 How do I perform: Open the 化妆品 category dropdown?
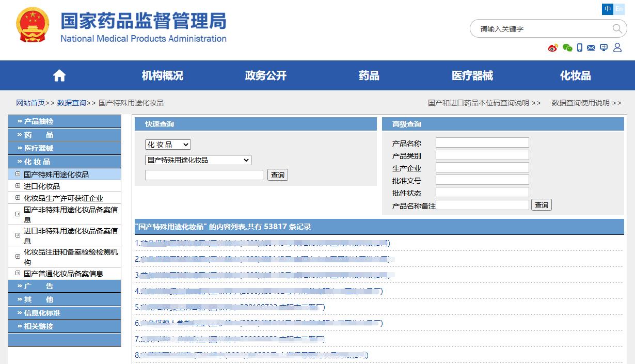tap(168, 145)
